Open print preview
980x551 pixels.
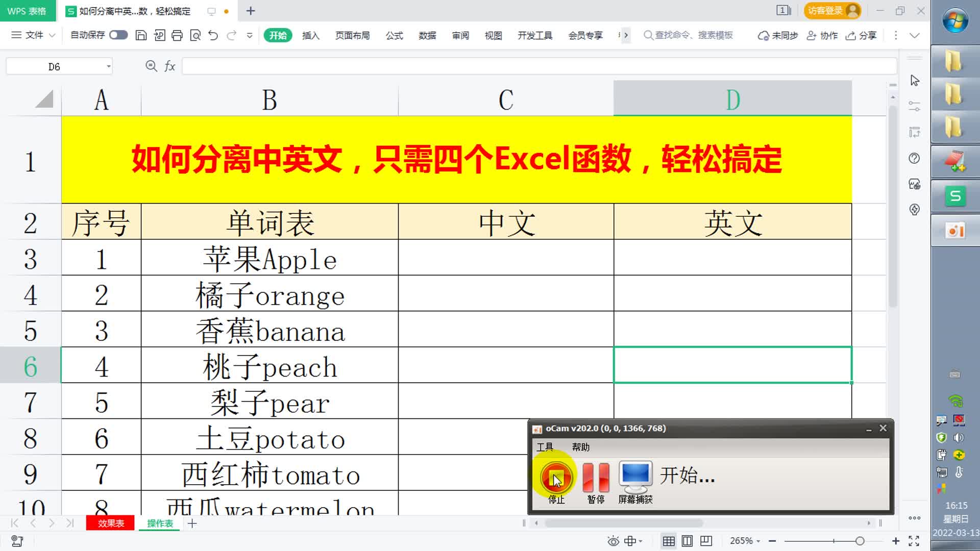pyautogui.click(x=195, y=35)
